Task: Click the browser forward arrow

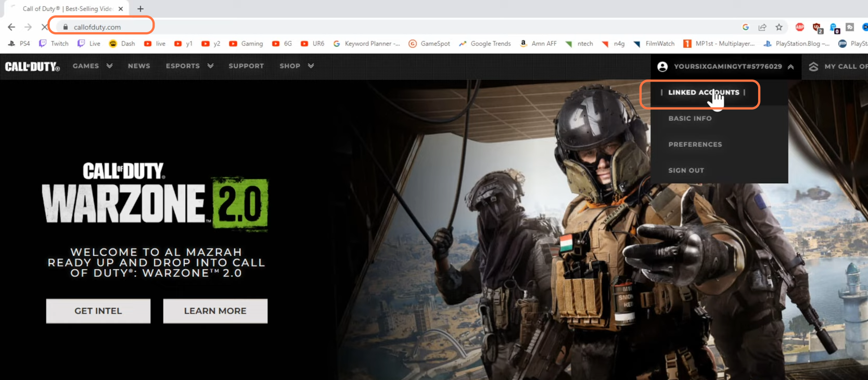Action: [28, 27]
